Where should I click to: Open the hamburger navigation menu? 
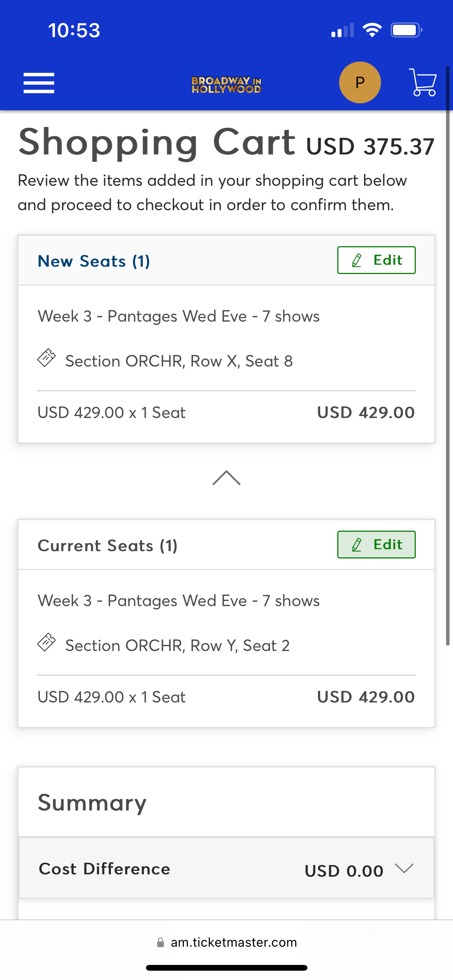(39, 83)
